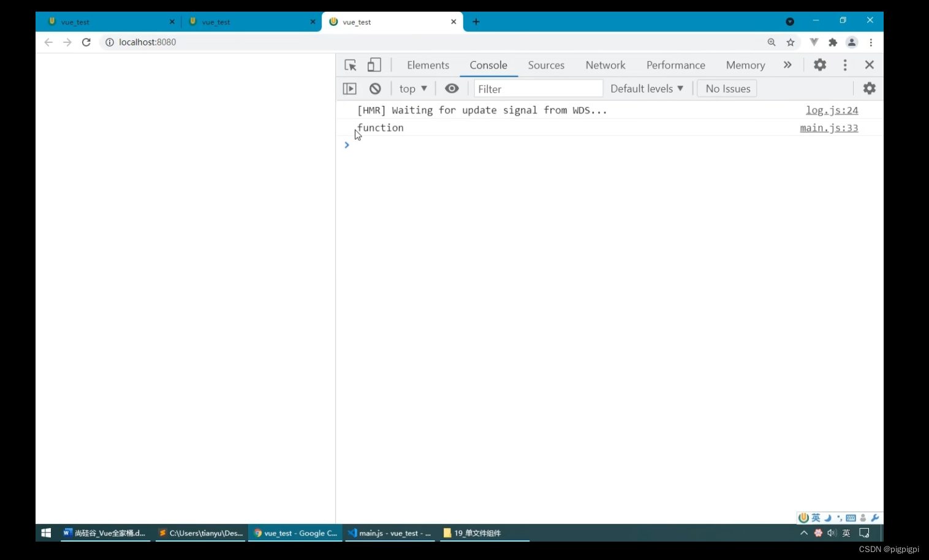View site information icon
This screenshot has height=560, width=929.
coord(110,42)
